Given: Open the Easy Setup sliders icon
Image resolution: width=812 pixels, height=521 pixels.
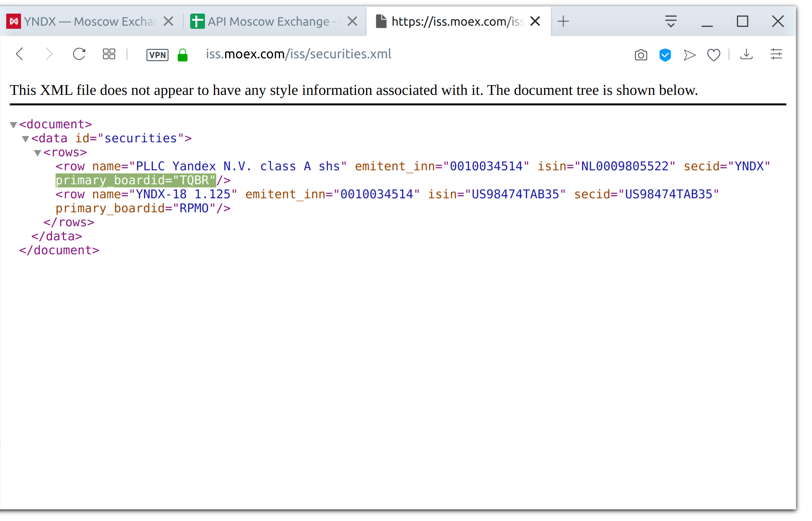Looking at the screenshot, I should (x=776, y=54).
